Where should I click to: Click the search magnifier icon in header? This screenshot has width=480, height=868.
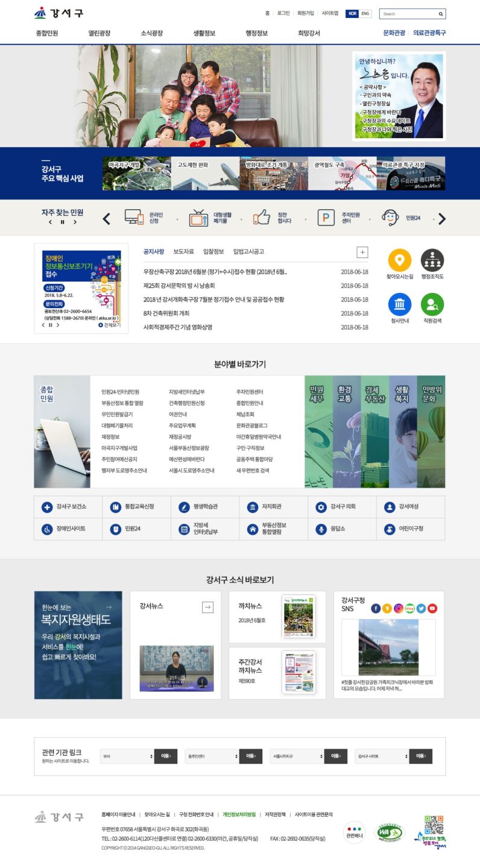click(441, 14)
